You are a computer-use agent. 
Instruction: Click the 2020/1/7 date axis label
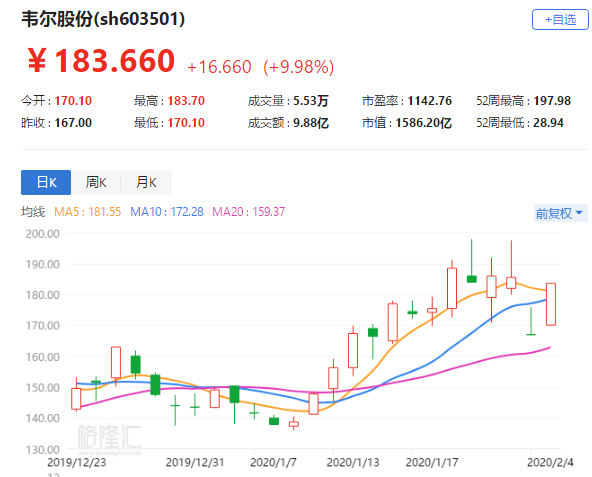coord(273,462)
